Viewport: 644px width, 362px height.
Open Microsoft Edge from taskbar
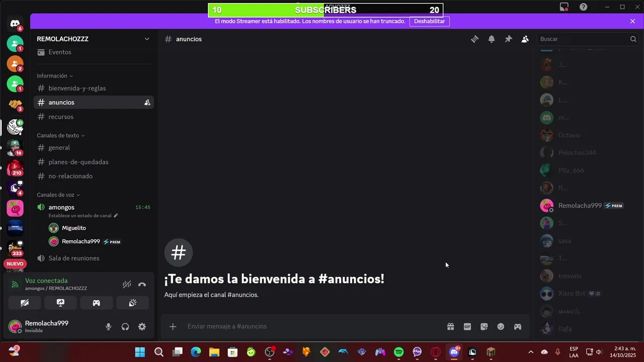[x=196, y=352]
